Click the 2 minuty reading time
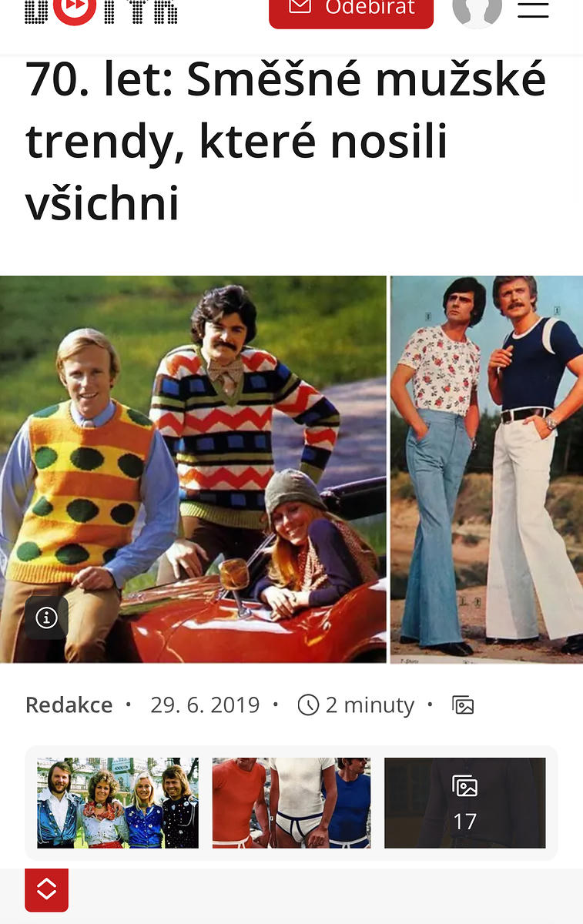Image resolution: width=583 pixels, height=924 pixels. point(370,705)
